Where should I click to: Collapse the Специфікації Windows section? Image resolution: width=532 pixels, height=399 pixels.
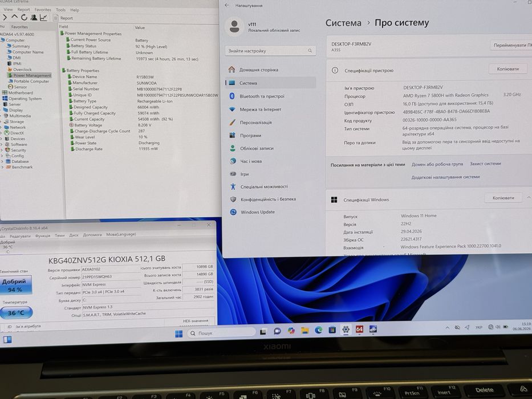click(x=529, y=197)
